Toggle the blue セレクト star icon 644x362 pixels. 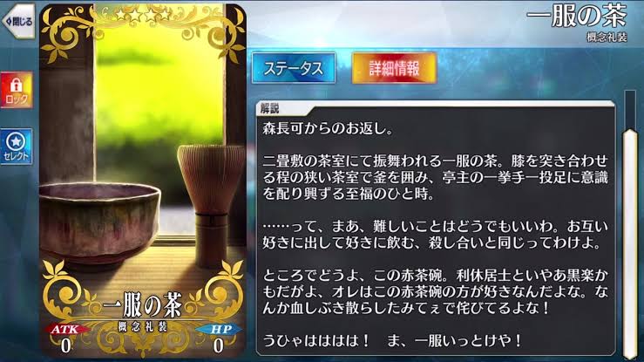[17, 147]
